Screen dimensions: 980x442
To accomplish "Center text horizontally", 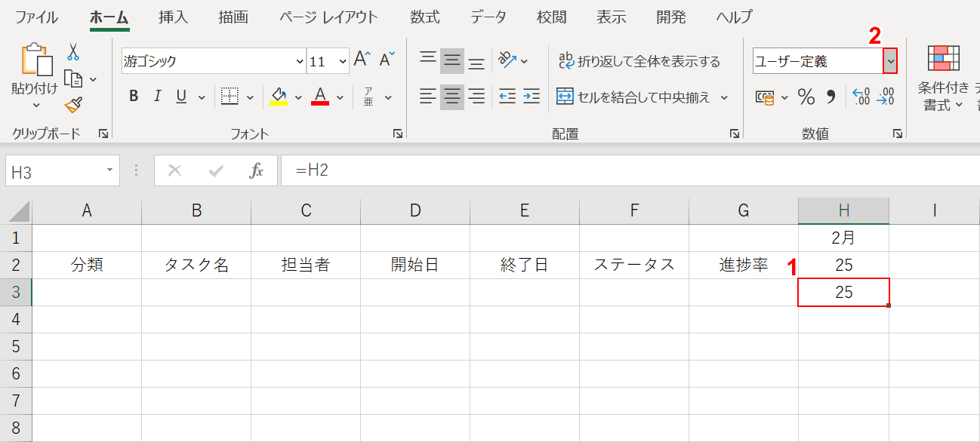I will tap(452, 96).
